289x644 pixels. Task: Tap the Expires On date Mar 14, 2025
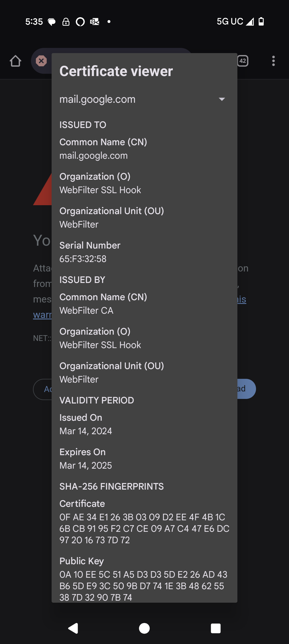[x=85, y=465]
